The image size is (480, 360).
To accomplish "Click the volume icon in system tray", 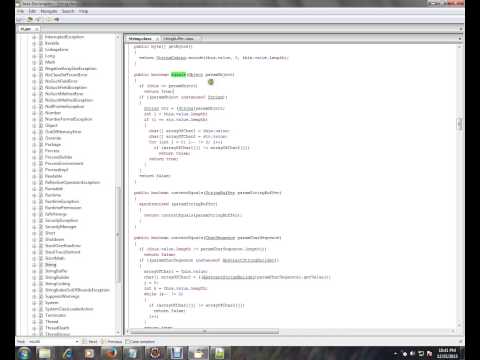I will tap(413, 353).
